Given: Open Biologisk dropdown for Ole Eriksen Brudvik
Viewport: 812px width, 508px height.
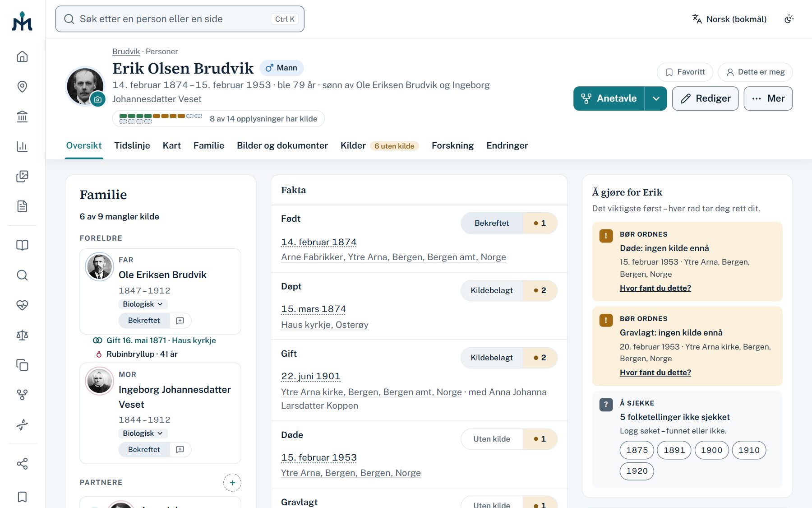Looking at the screenshot, I should coord(143,304).
